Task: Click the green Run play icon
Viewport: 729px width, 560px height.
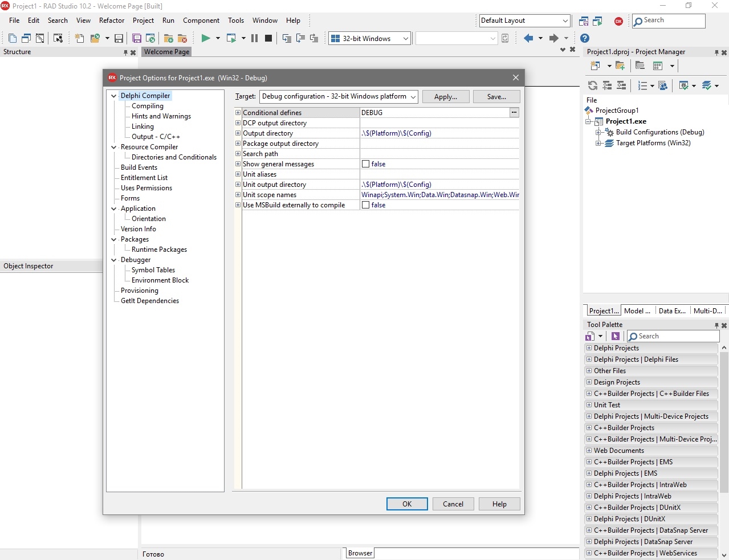Action: tap(205, 38)
